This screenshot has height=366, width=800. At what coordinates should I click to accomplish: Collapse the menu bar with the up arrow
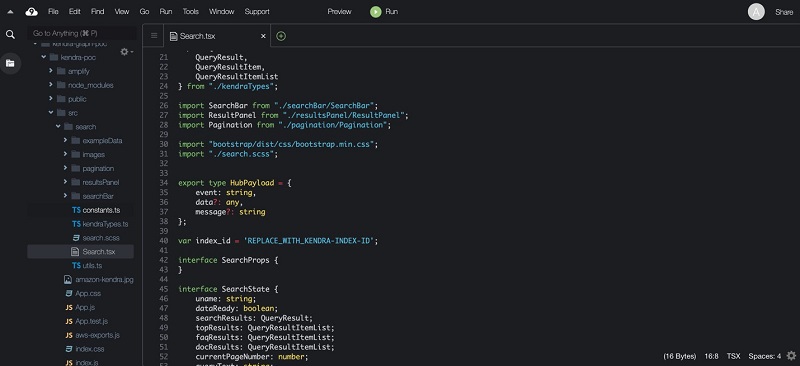[10, 12]
